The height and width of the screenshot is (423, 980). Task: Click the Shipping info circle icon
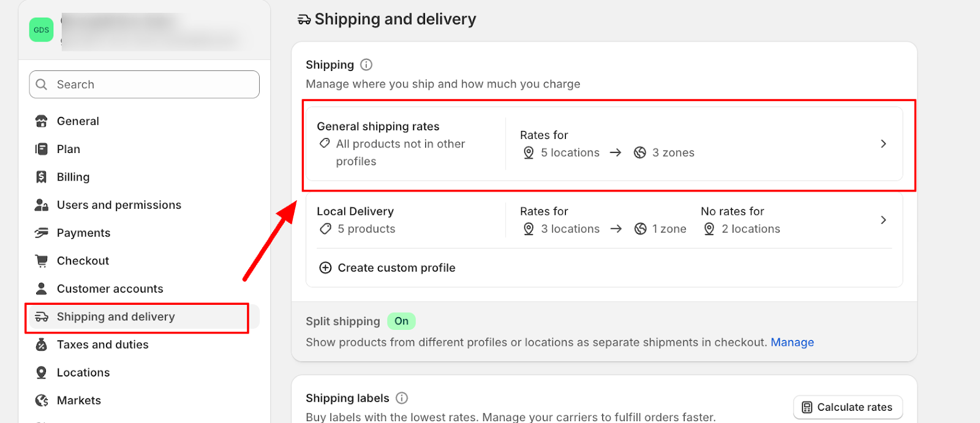coord(366,65)
